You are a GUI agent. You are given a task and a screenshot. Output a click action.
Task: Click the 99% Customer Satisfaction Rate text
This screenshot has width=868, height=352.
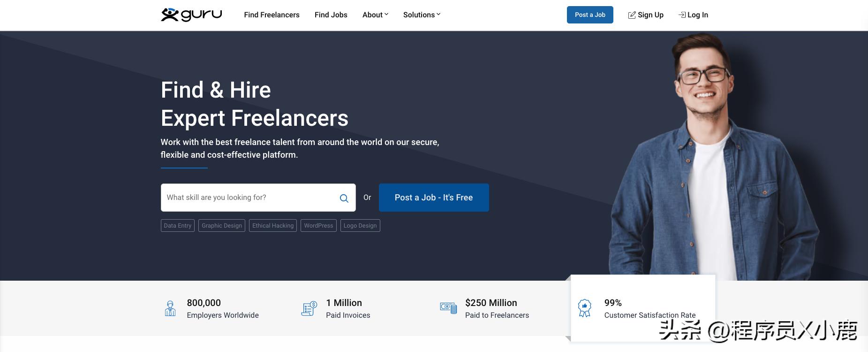[650, 308]
